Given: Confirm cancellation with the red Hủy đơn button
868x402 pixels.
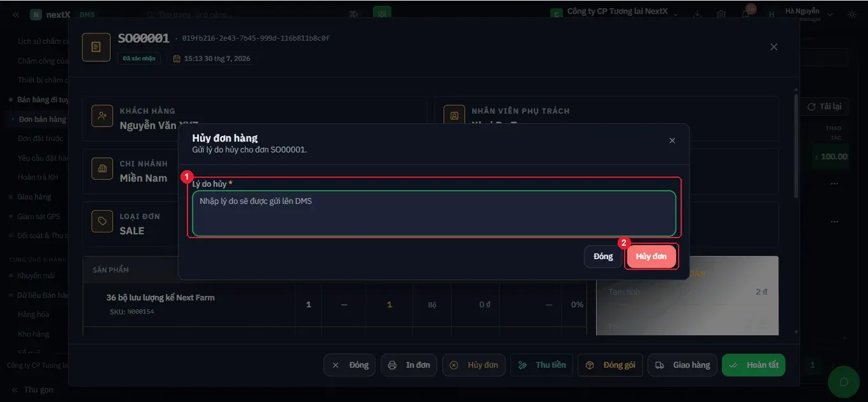Looking at the screenshot, I should tap(651, 257).
